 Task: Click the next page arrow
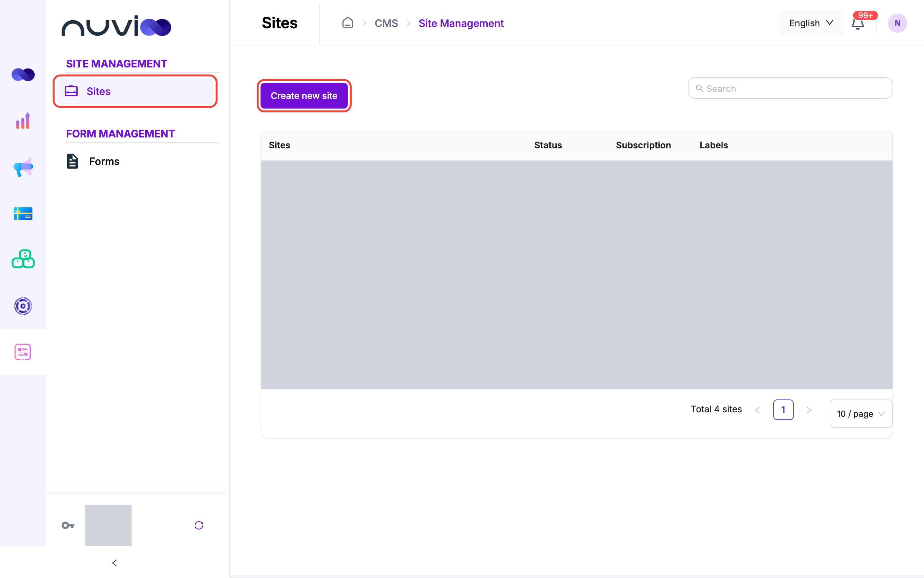pos(809,410)
